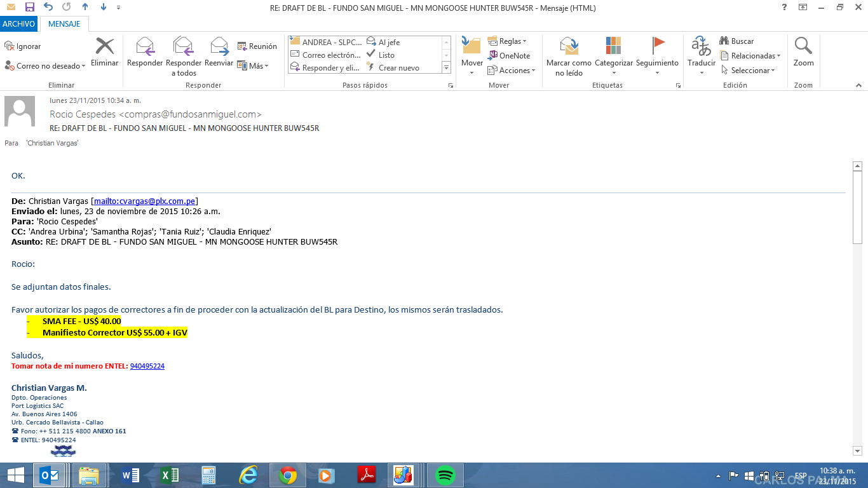Click the cvargas@plx.com.pe mailto link
This screenshot has height=488, width=868.
click(x=144, y=201)
